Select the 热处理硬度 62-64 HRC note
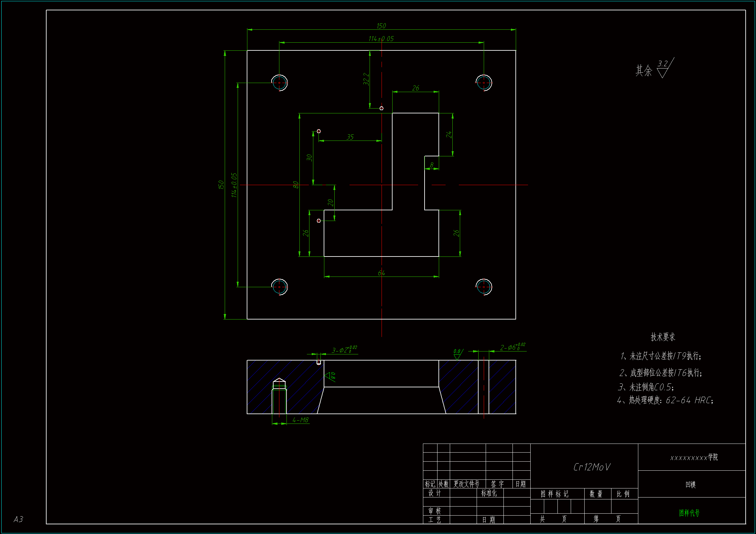 coord(665,400)
